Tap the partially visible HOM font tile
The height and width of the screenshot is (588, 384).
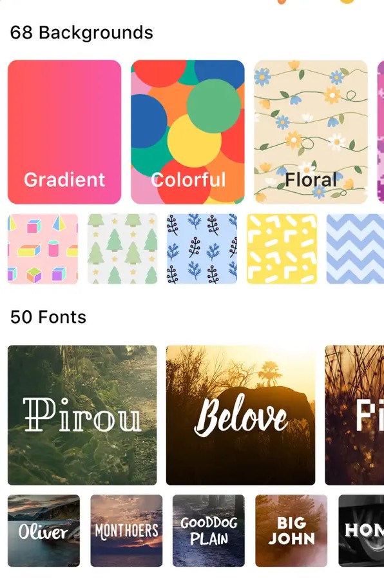tap(361, 531)
